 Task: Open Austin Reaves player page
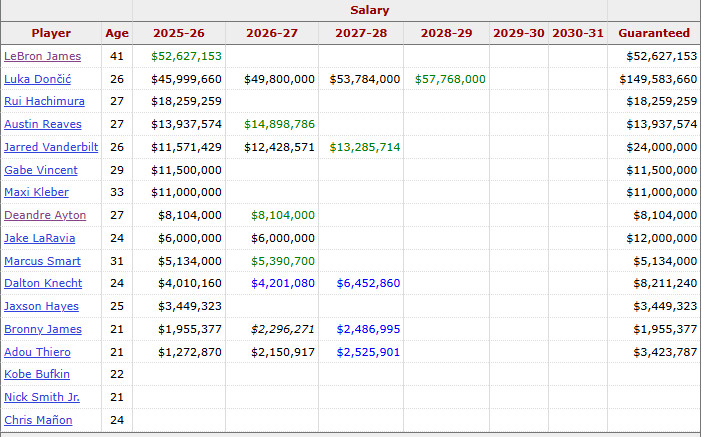(x=43, y=124)
